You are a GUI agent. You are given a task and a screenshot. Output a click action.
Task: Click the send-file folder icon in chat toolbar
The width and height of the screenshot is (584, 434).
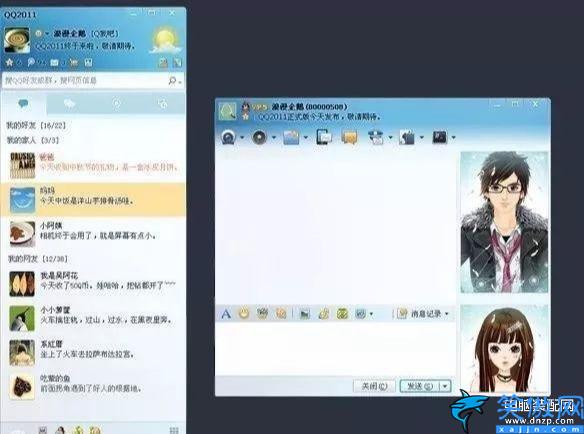point(291,137)
